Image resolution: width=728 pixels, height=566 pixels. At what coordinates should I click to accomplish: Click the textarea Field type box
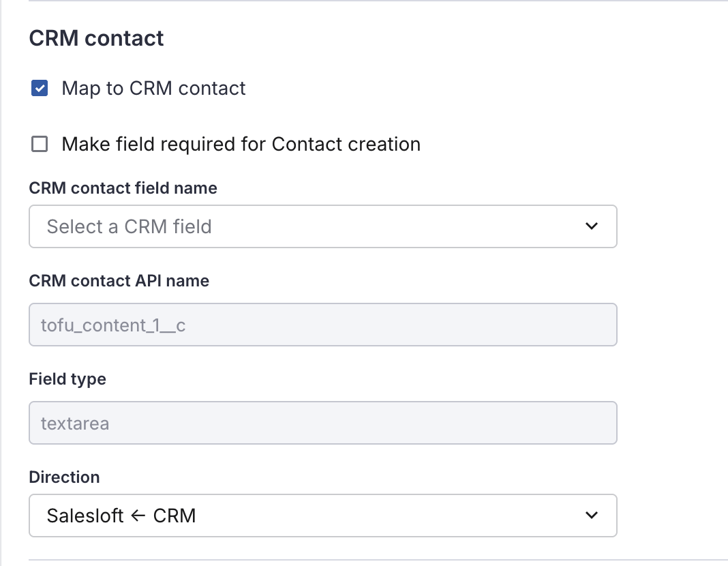322,423
